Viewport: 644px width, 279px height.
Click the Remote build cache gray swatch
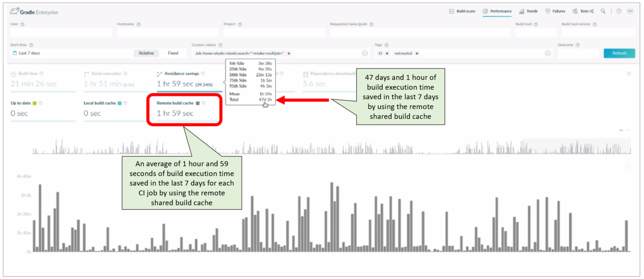(198, 103)
